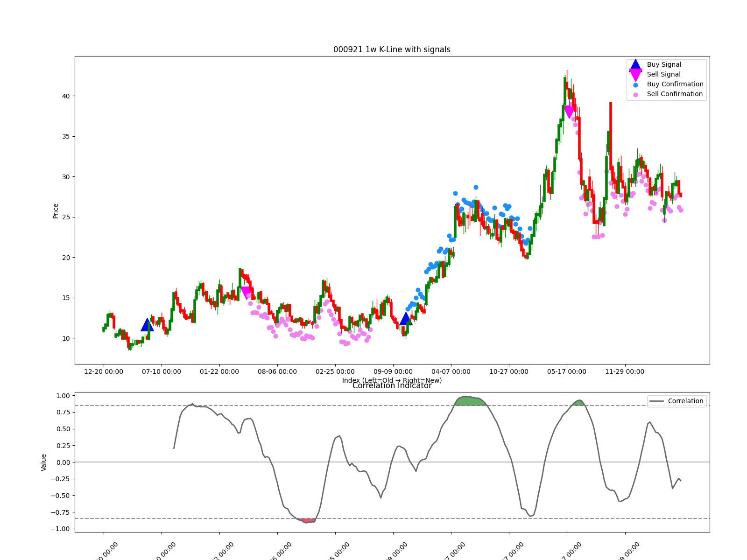747x560 pixels.
Task: Click the '12-20 00:00' x-axis tick label
Action: (104, 371)
